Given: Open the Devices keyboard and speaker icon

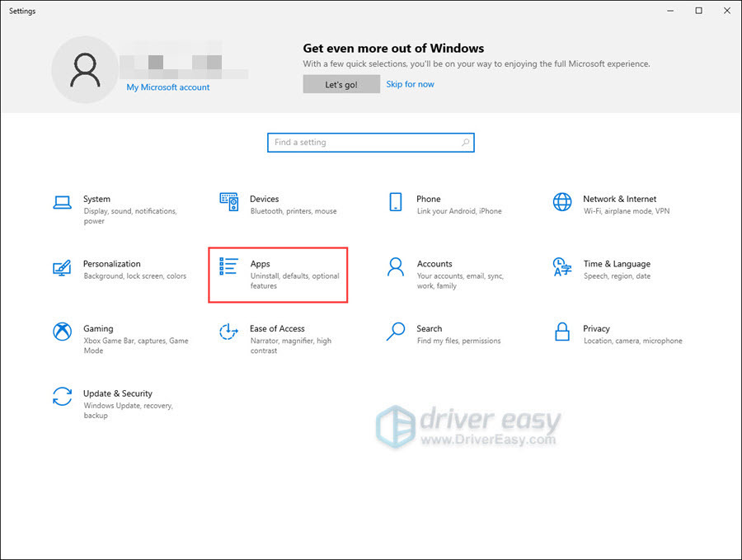Looking at the screenshot, I should (x=229, y=202).
